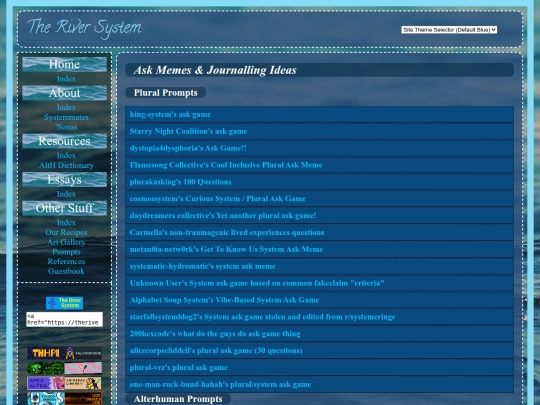Click Index link under Home
540x405 pixels.
click(66, 79)
